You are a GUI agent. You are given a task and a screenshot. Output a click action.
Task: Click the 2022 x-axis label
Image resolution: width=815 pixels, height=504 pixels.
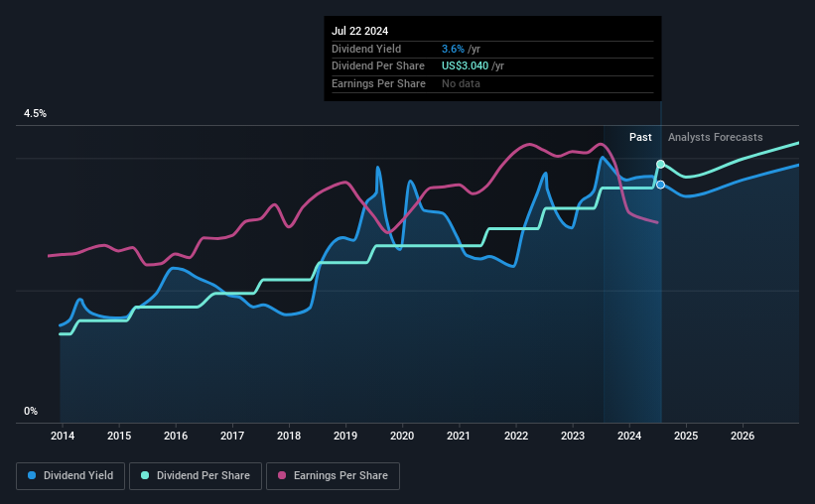tap(516, 436)
